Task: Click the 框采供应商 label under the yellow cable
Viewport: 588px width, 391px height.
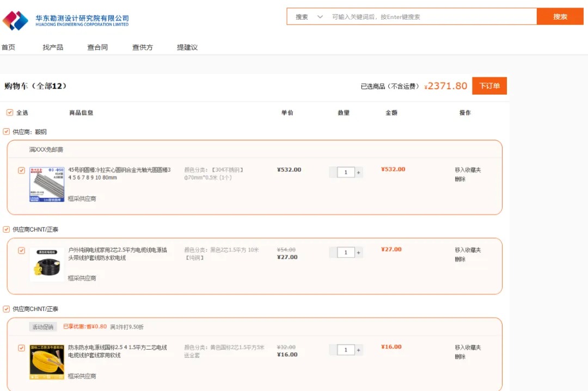Action: click(x=82, y=376)
